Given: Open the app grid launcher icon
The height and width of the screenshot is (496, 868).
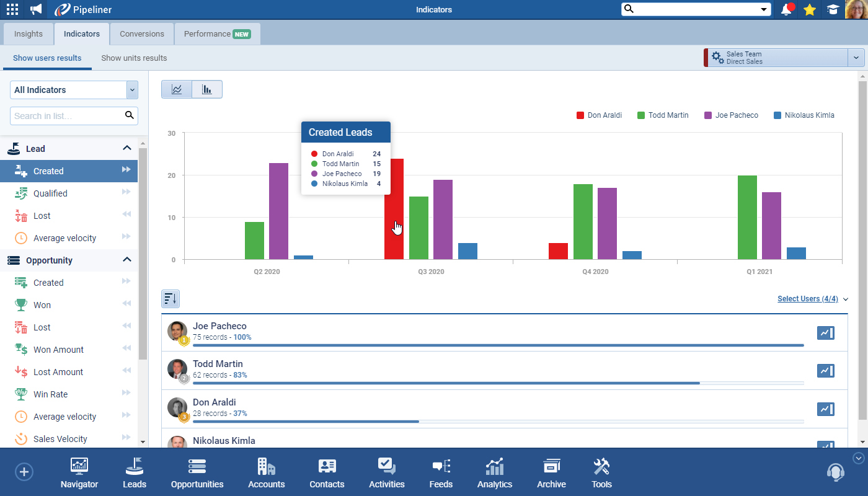Looking at the screenshot, I should [12, 9].
